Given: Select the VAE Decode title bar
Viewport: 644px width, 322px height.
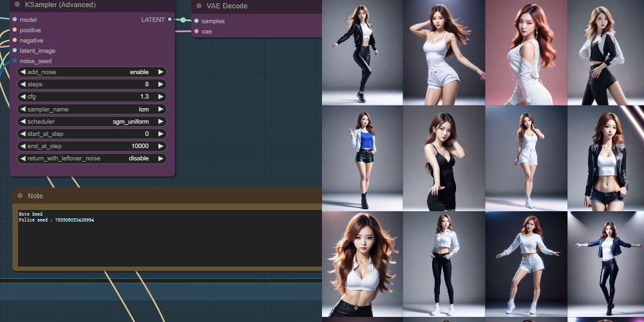Looking at the screenshot, I should (x=257, y=6).
